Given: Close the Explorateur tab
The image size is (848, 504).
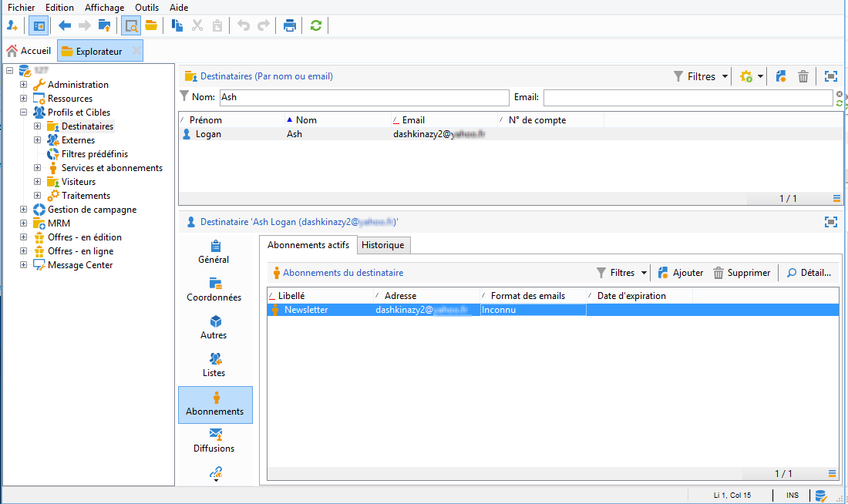Looking at the screenshot, I should coord(136,51).
